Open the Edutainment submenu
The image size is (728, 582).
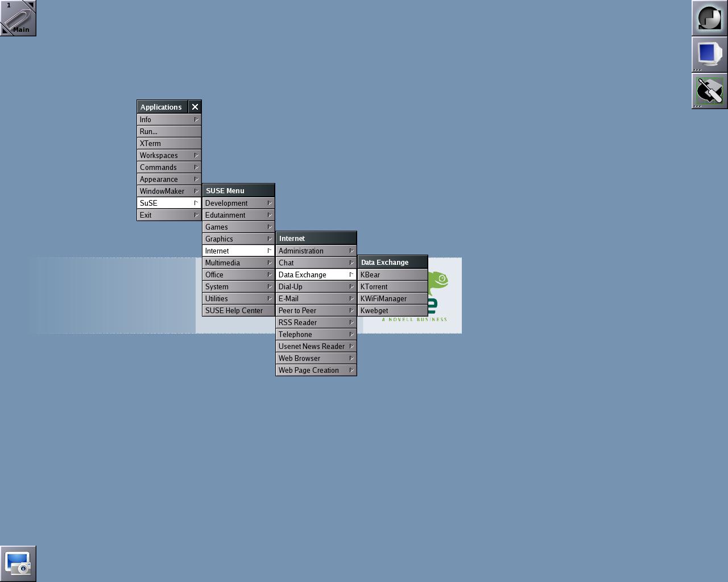(238, 215)
